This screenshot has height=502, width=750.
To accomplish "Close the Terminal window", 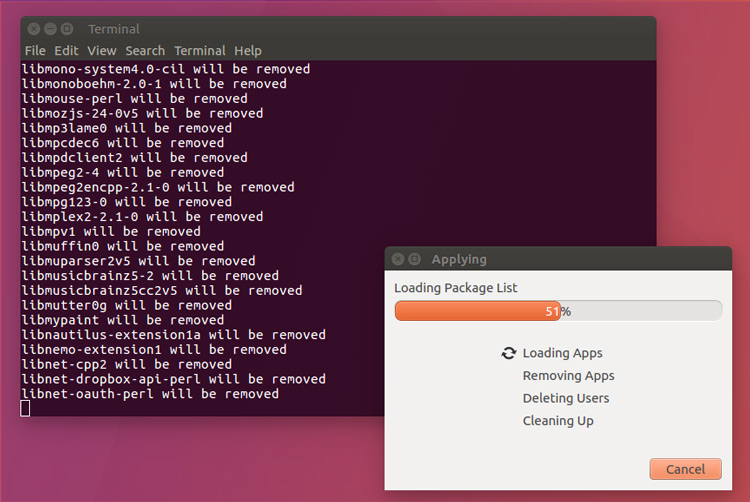I will [33, 29].
